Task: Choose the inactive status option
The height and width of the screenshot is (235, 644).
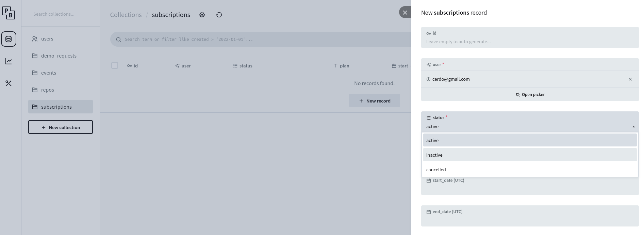Action: (530, 155)
